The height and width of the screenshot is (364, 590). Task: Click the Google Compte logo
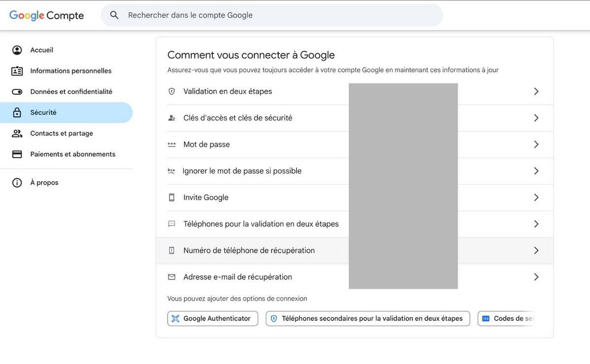(47, 15)
